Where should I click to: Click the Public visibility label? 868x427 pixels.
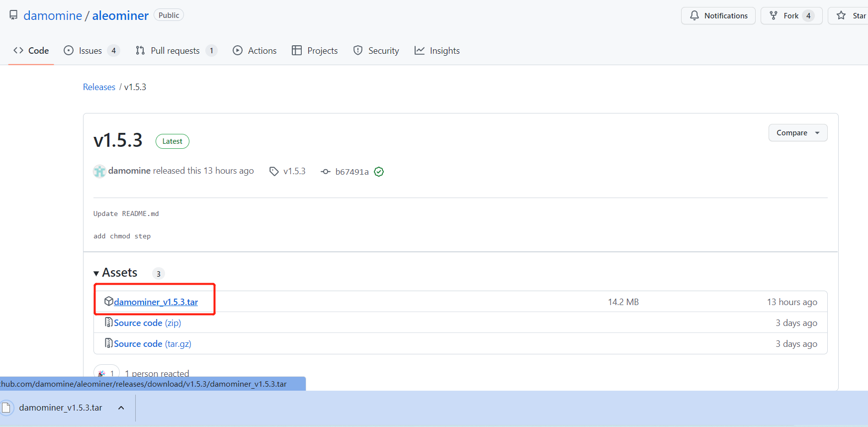click(169, 15)
